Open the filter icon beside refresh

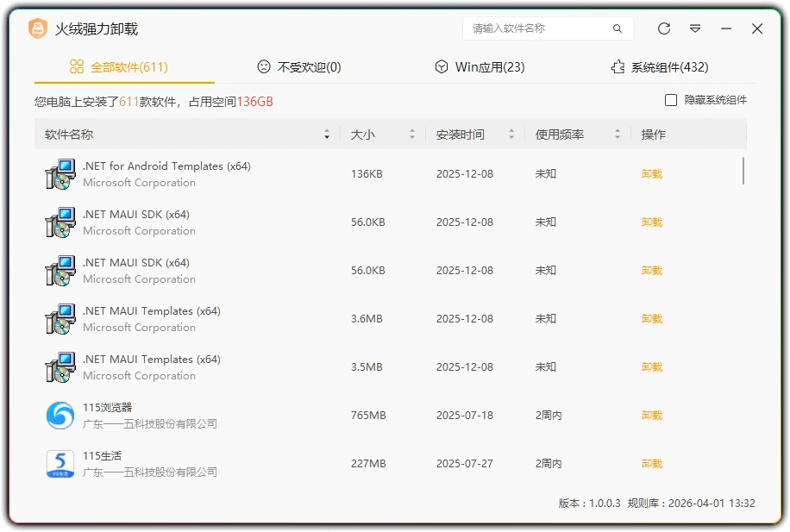695,28
